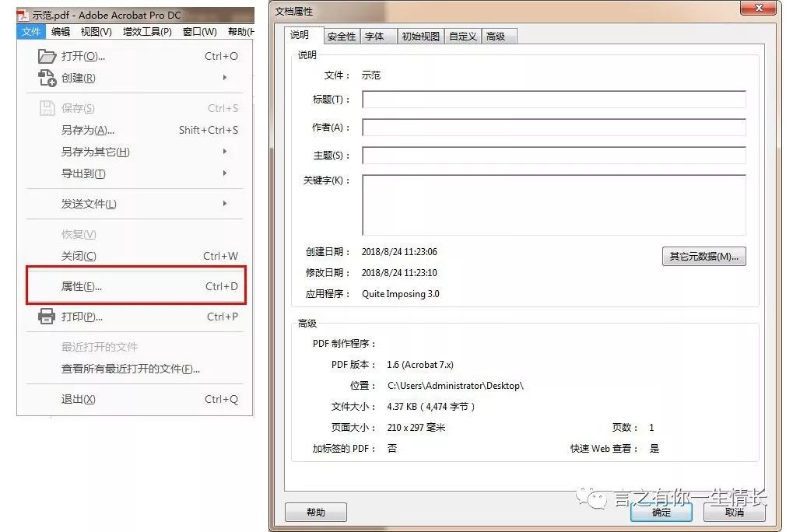The width and height of the screenshot is (793, 532).
Task: Expand the 另存为其它(H) submenu
Action: 225,152
